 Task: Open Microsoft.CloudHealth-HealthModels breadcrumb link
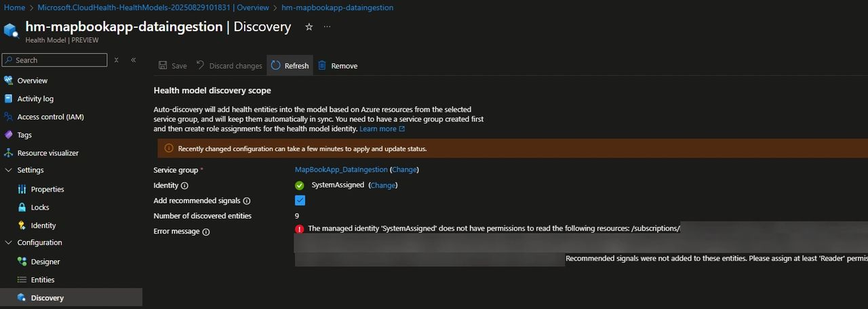coord(153,7)
